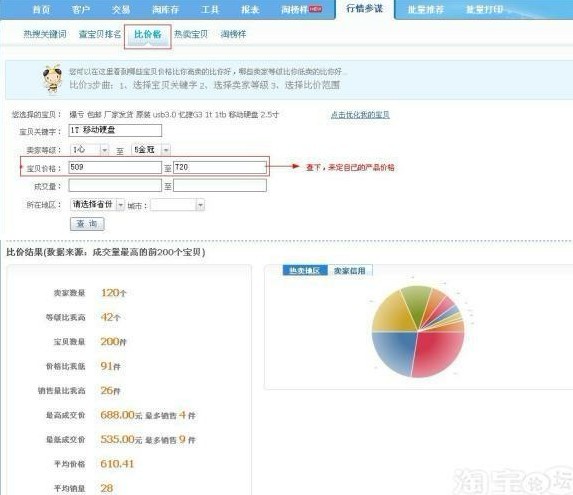The width and height of the screenshot is (573, 495).
Task: Open the 淘榜样 NEW menu item
Action: (301, 9)
